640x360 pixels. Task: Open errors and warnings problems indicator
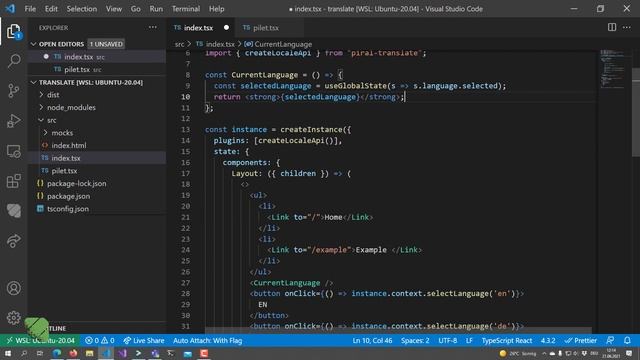point(99,340)
